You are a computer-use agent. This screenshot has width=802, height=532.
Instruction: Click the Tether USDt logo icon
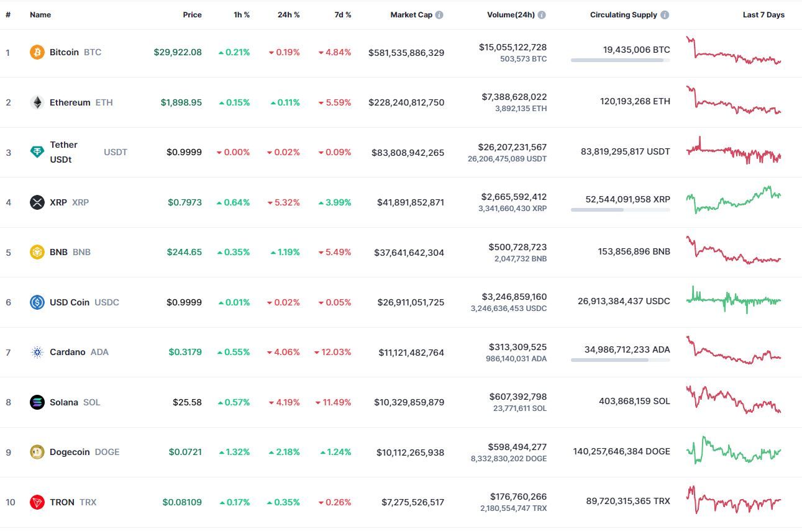click(x=37, y=152)
